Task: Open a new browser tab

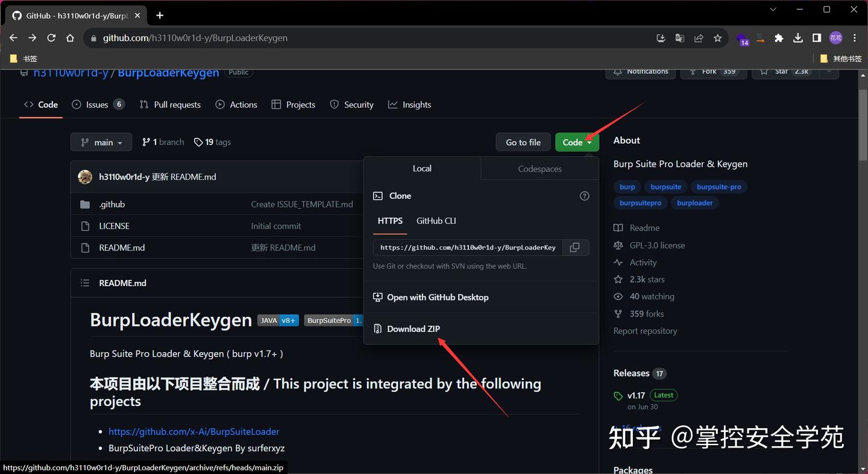Action: (x=160, y=15)
